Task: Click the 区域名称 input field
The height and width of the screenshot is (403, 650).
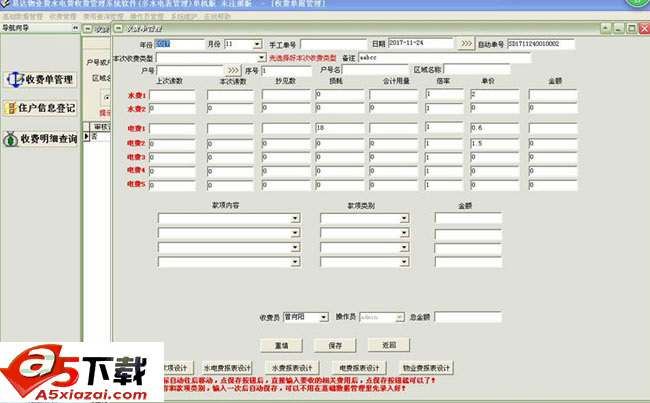Action: [477, 69]
